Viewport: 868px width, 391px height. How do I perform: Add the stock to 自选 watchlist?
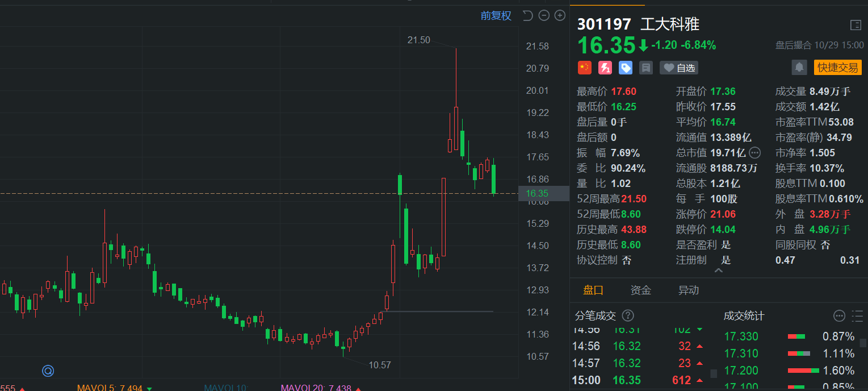pos(679,68)
